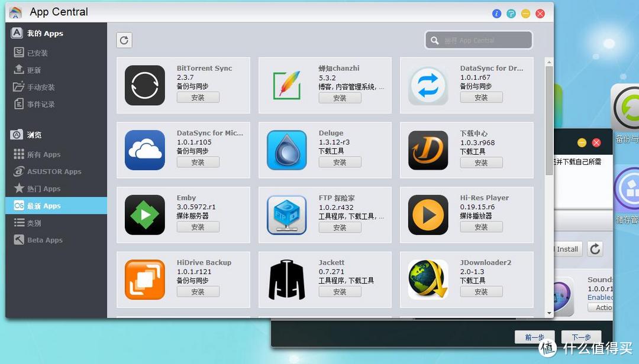Select 最新 Apps in sidebar
This screenshot has height=364, width=639.
point(56,206)
